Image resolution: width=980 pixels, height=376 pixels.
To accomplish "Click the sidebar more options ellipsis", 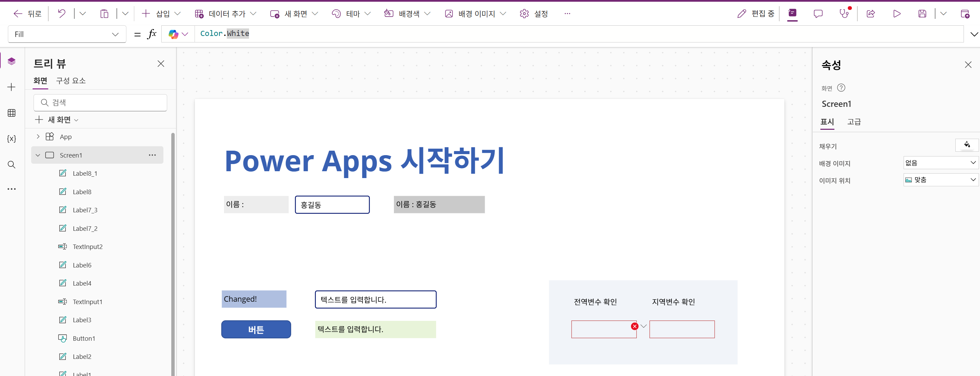I will (x=11, y=189).
